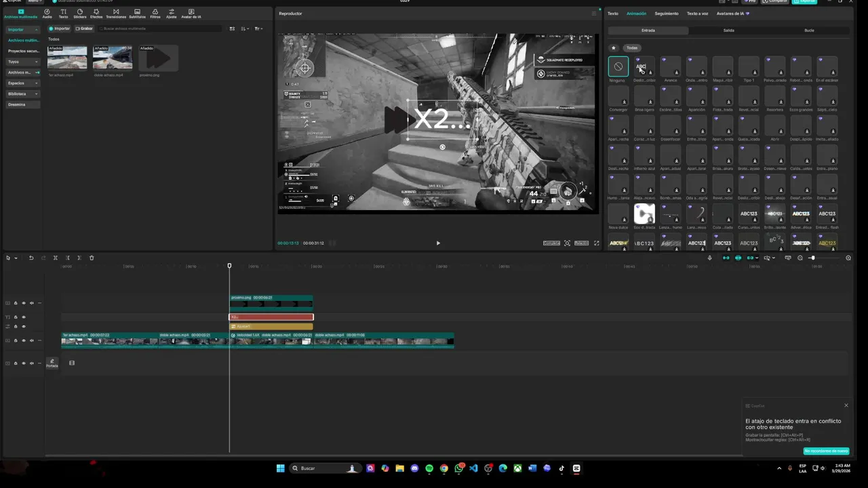Open the Ajuste tab

(172, 14)
